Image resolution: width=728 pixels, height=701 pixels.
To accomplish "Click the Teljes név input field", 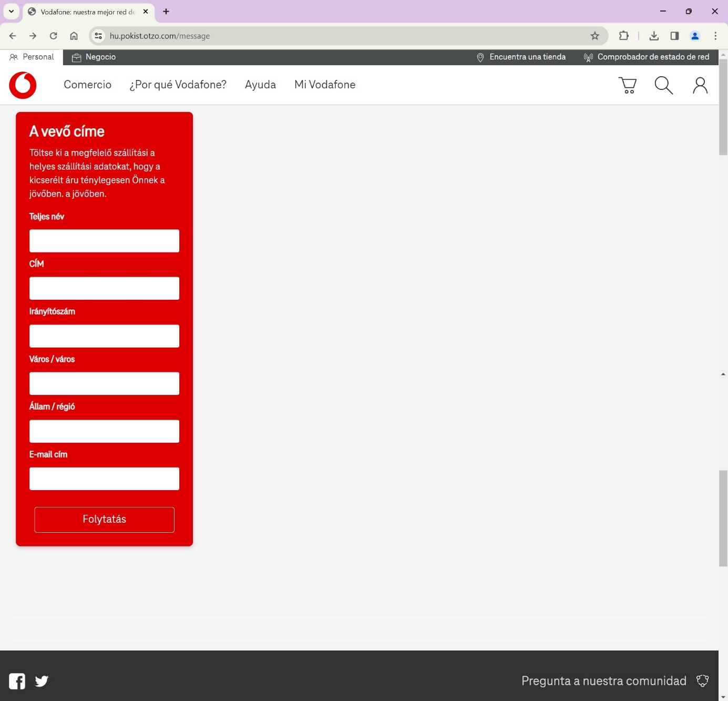I will pos(104,241).
